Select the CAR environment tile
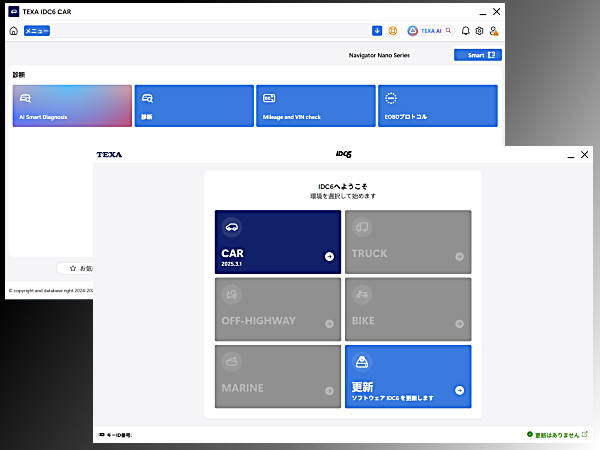The height and width of the screenshot is (450, 600). point(278,241)
